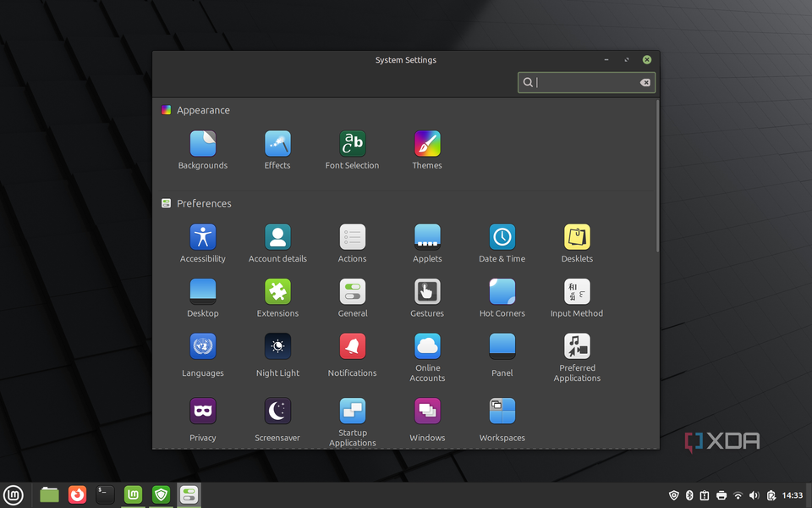Clear the search field text
Viewport: 812px width, 508px height.
645,82
